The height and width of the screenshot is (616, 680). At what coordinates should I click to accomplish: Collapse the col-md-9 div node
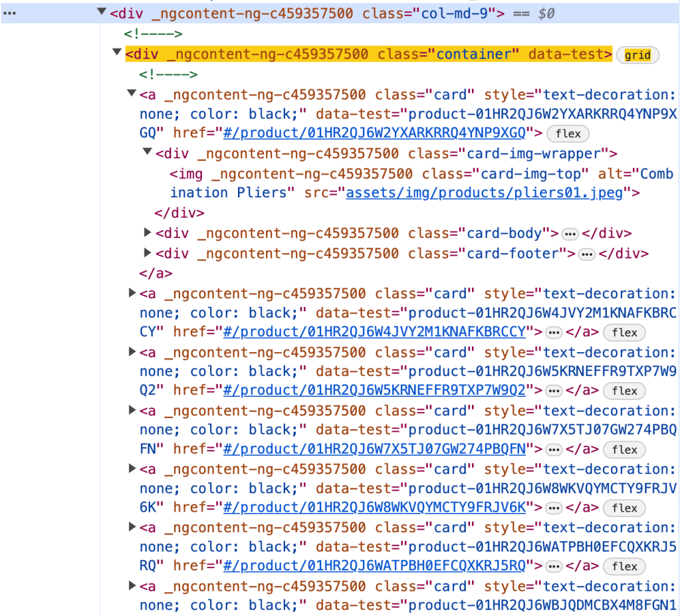pyautogui.click(x=101, y=13)
